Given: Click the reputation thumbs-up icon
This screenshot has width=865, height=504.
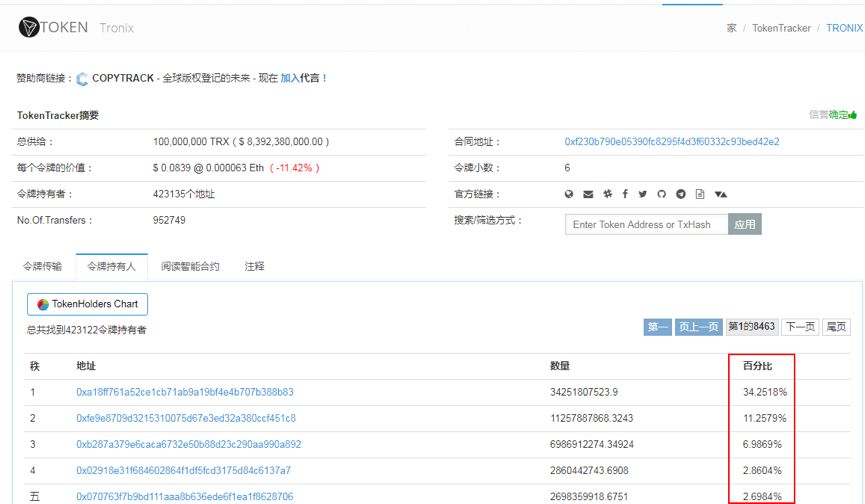Looking at the screenshot, I should point(853,115).
